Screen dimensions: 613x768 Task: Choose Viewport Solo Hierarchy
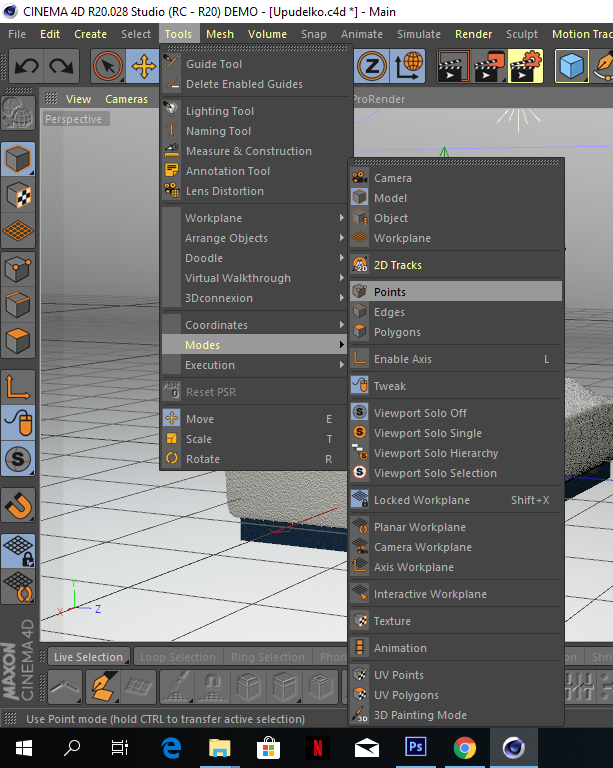(x=456, y=453)
